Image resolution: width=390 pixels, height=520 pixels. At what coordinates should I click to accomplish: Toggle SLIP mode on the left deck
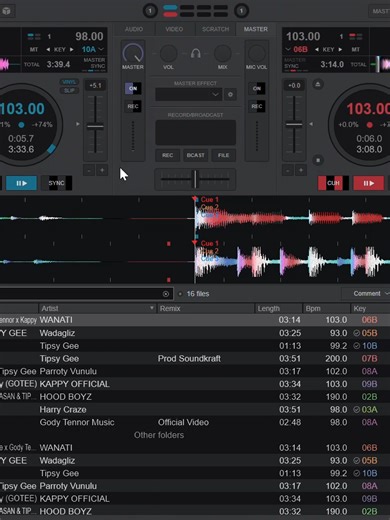point(69,91)
